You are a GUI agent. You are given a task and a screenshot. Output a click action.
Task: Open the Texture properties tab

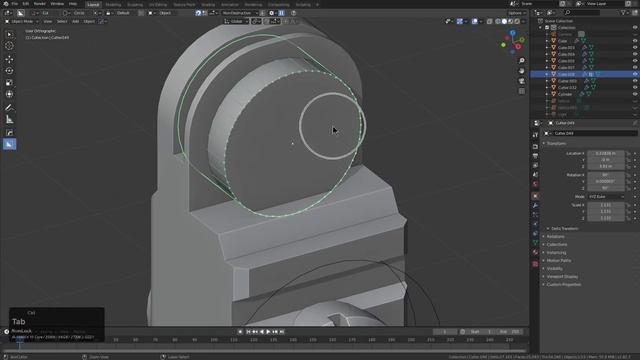535,264
